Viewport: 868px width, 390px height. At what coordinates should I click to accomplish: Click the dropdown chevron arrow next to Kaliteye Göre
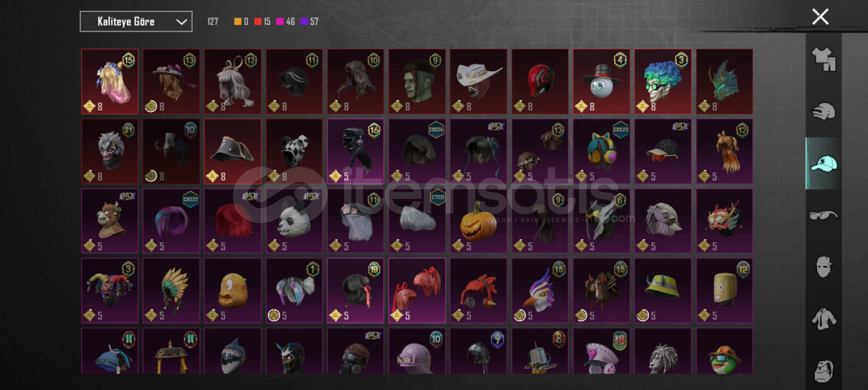(x=181, y=22)
